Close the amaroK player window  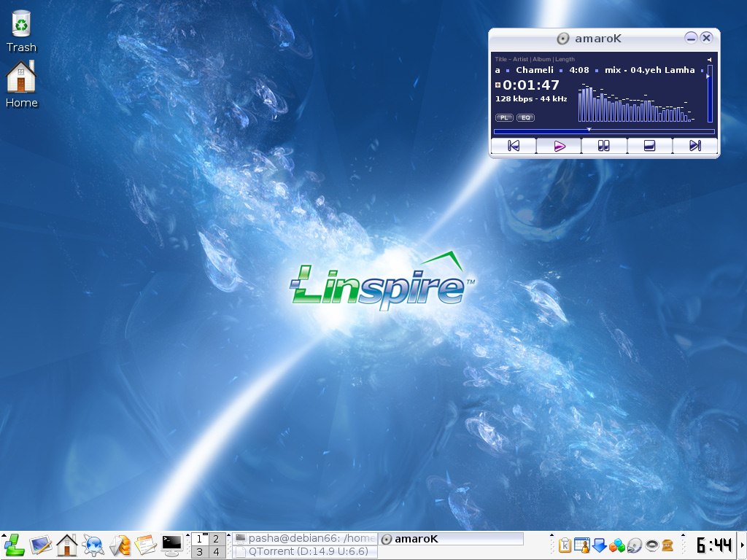[x=706, y=38]
